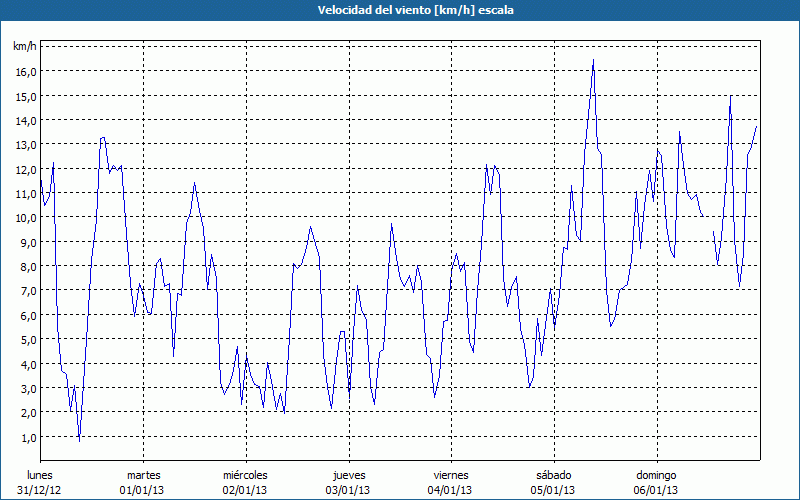Select the 1,0 axis label at the bottom
Image resolution: width=800 pixels, height=500 pixels.
28,437
